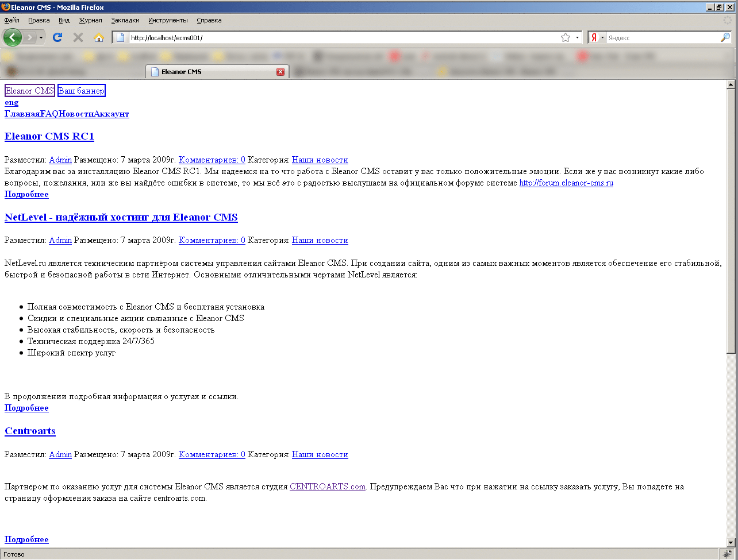Click the scrollbar up arrow

coord(732,84)
